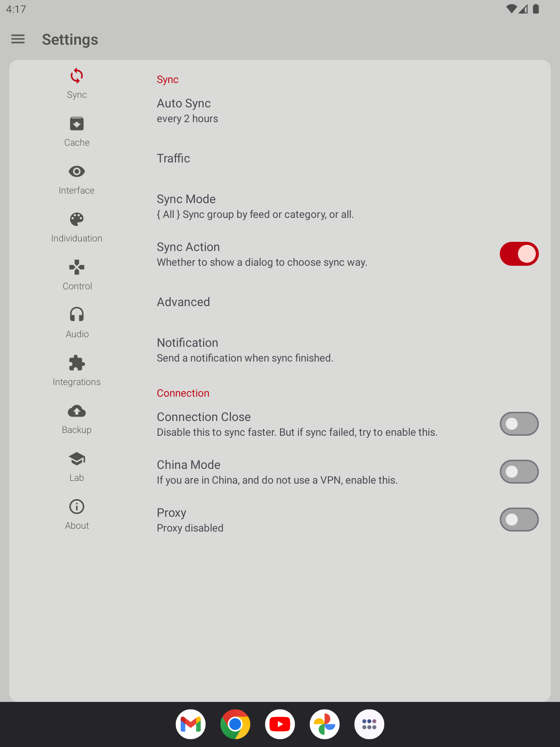Screen dimensions: 560x747
Task: Open the About info icon
Action: [x=77, y=507]
